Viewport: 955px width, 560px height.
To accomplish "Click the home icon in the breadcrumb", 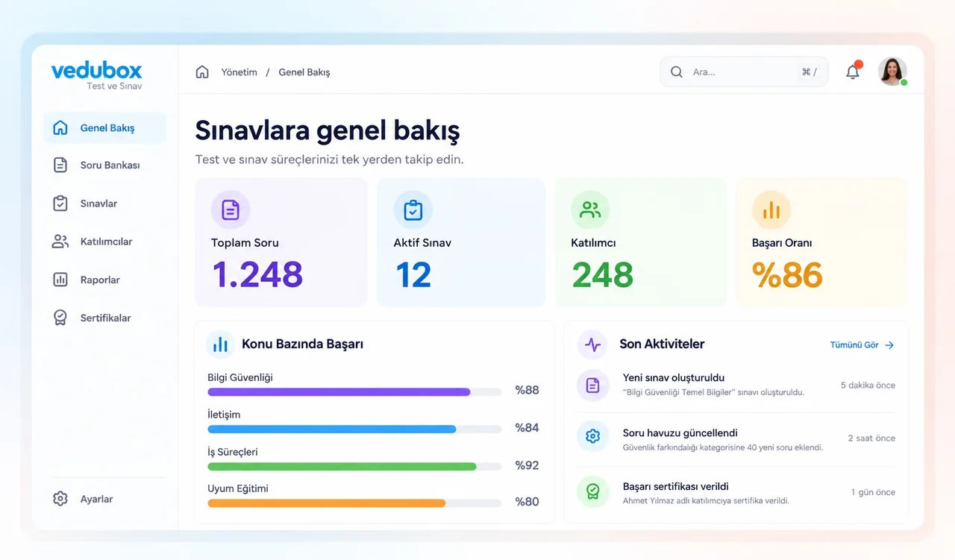I will point(202,72).
